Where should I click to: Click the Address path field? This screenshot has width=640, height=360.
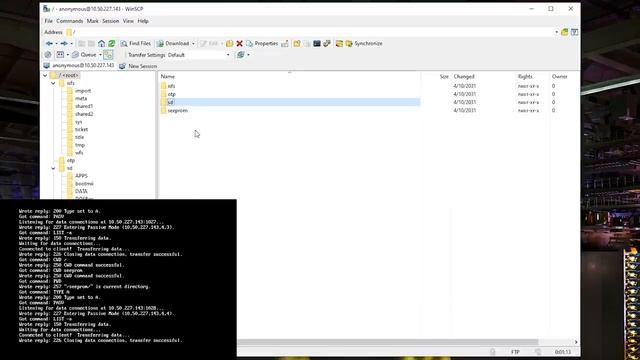coord(310,32)
